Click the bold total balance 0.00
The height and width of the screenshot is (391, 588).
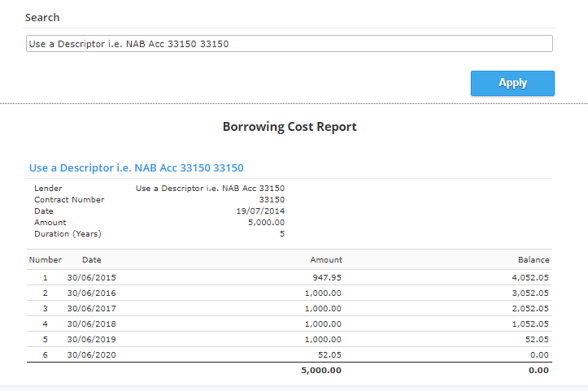click(538, 371)
